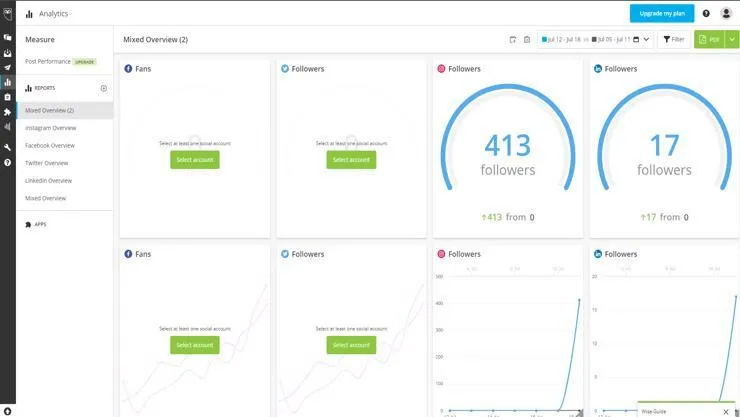Click the clipboard icon in left sidebar
This screenshot has width=740, height=417.
pyautogui.click(x=7, y=97)
